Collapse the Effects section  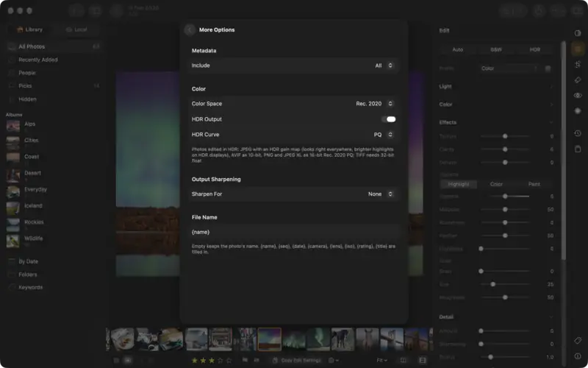[x=497, y=122]
